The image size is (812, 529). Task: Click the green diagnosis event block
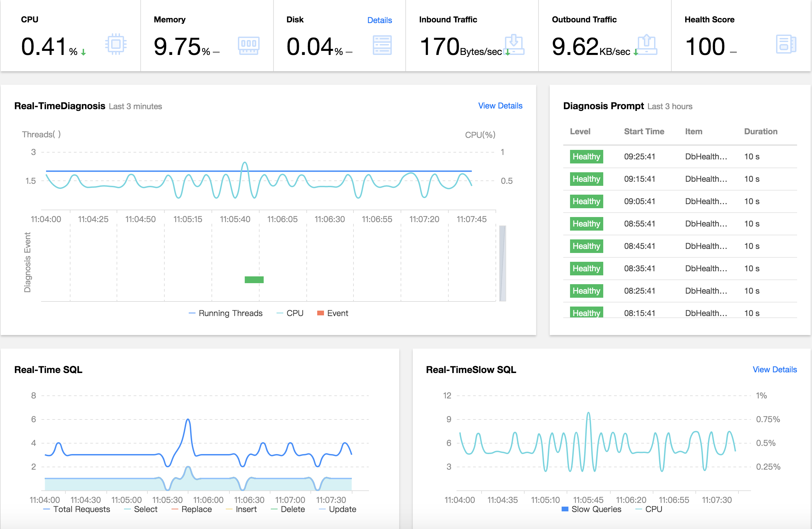point(254,280)
